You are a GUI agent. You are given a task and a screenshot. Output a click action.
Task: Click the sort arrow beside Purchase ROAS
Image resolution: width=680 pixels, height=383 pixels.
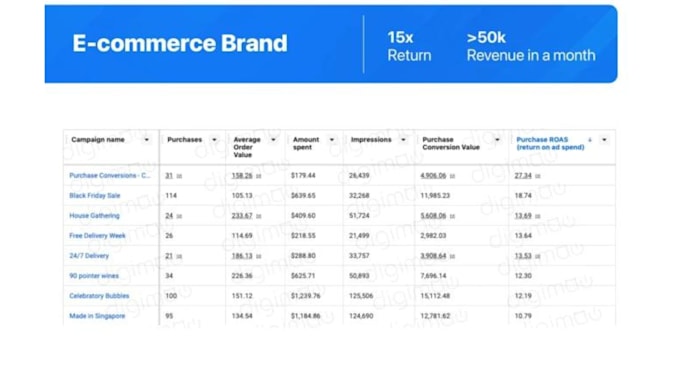pos(590,140)
